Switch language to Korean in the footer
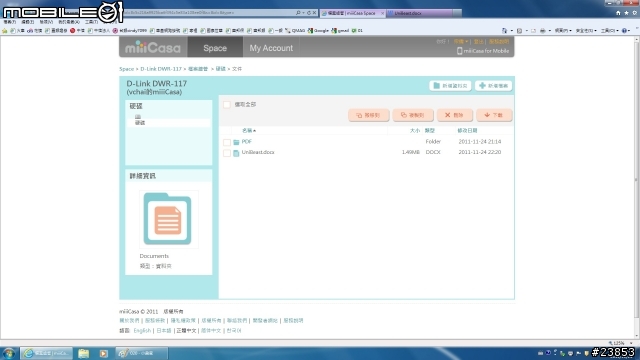The width and height of the screenshot is (640, 360). [x=234, y=331]
